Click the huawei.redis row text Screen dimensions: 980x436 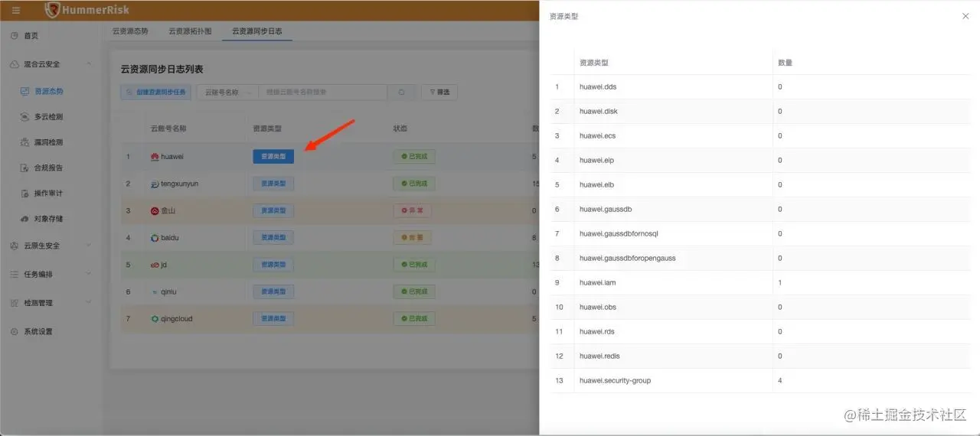[x=600, y=356]
